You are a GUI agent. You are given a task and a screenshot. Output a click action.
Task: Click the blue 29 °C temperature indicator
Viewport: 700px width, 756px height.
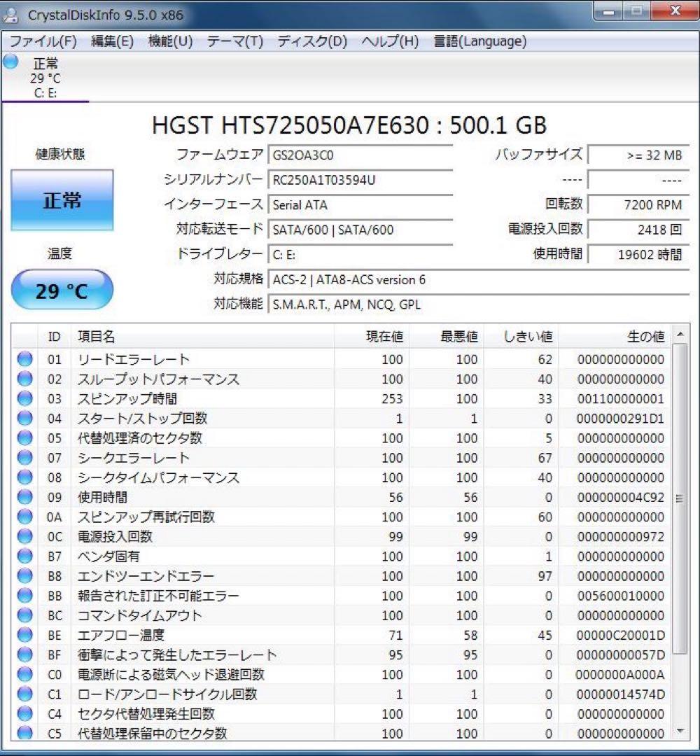[61, 289]
